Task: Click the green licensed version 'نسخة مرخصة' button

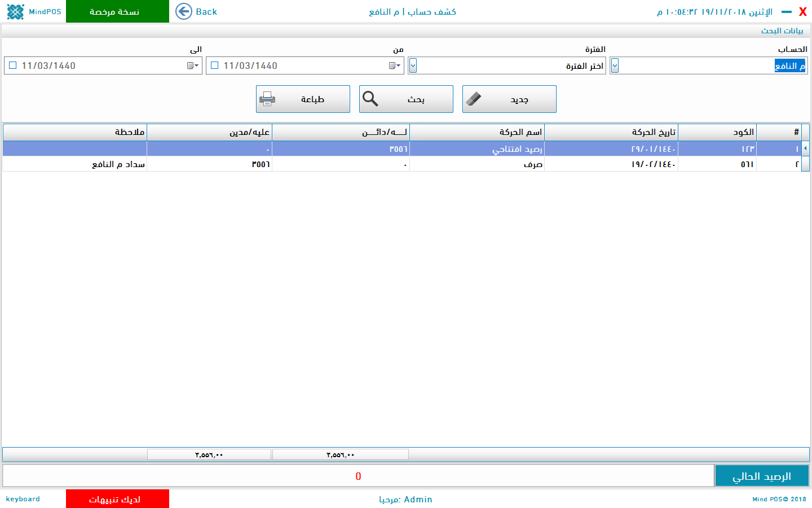Action: click(x=117, y=12)
